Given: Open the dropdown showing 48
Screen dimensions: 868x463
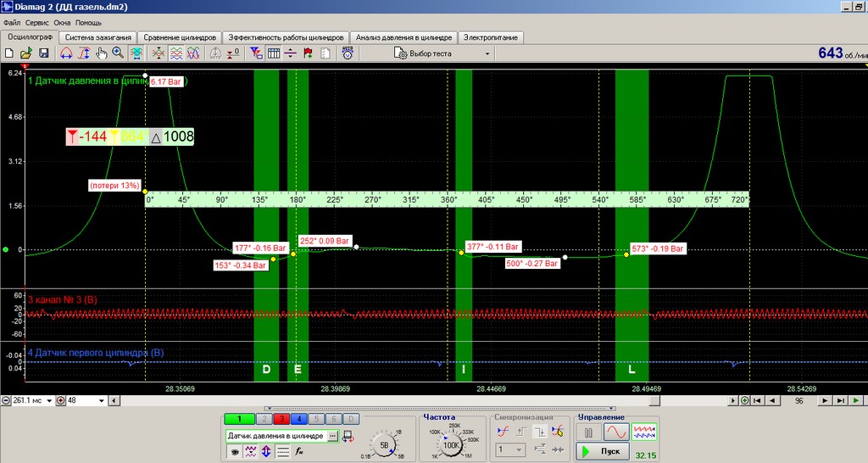Looking at the screenshot, I should (x=102, y=400).
